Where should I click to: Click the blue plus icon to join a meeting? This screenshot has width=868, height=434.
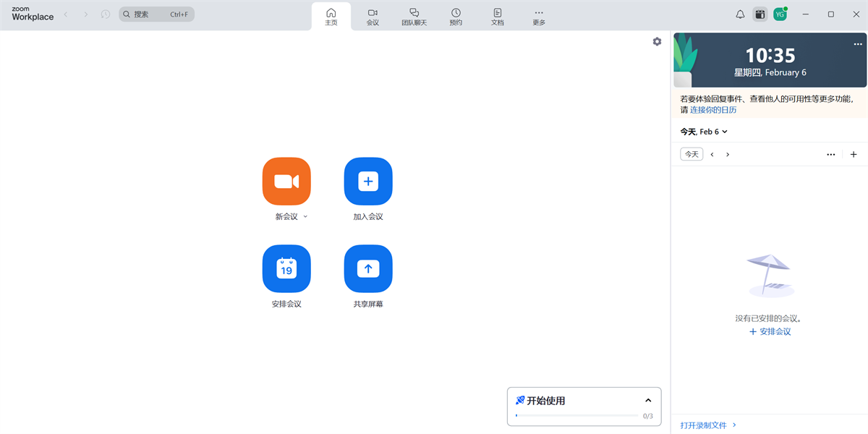click(x=367, y=181)
